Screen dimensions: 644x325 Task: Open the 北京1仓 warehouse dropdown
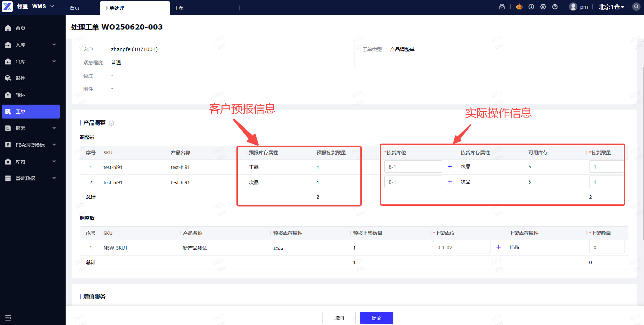pos(612,7)
